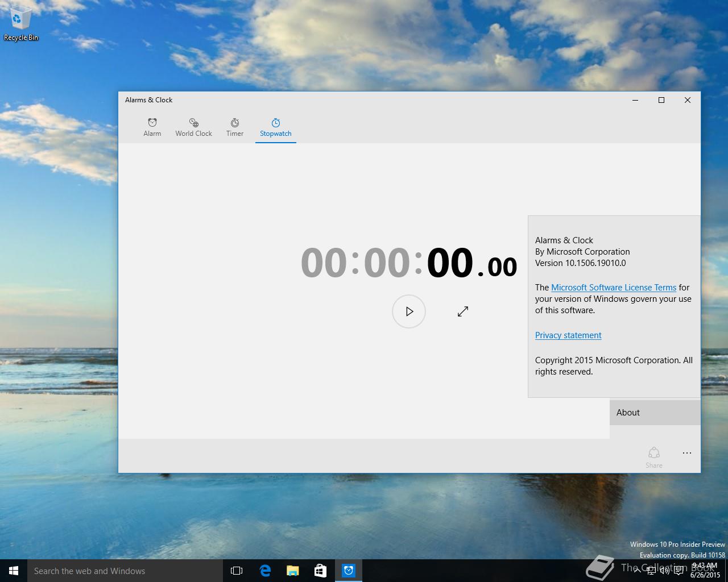Screen dimensions: 728x582
Task: Expand the stopwatch to full view
Action: [x=463, y=311]
